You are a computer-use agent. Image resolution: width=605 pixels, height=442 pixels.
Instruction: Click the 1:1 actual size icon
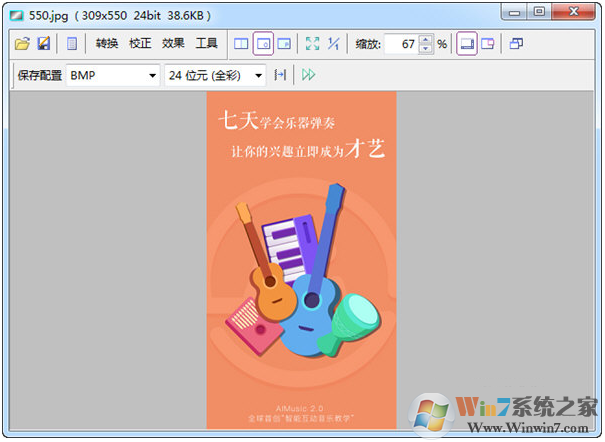tap(333, 44)
